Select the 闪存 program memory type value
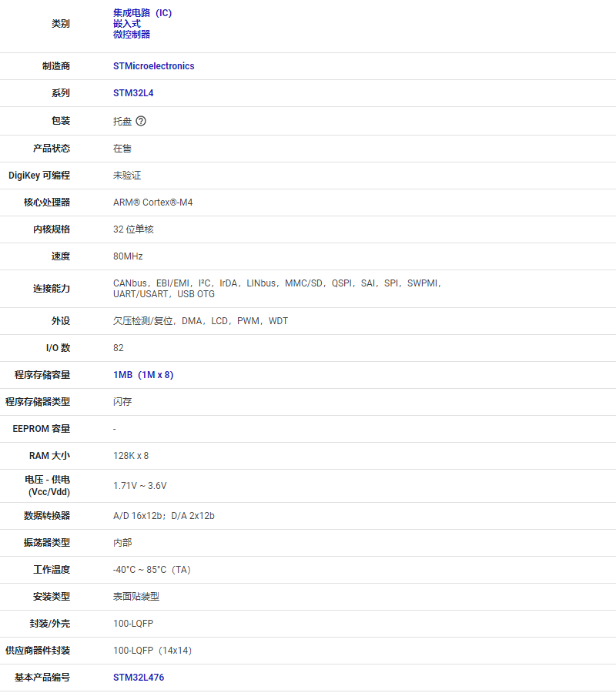The image size is (616, 693). coord(122,402)
